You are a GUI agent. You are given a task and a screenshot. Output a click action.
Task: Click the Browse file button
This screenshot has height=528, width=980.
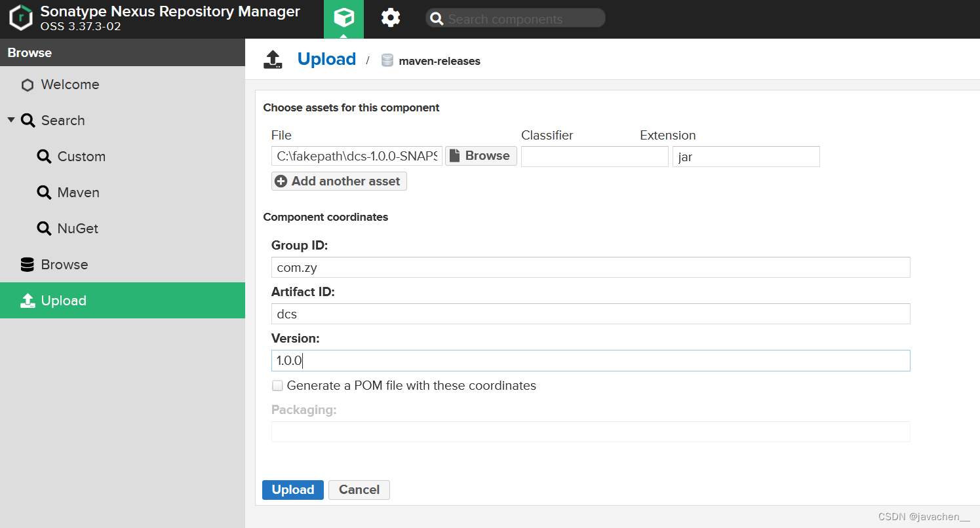481,156
